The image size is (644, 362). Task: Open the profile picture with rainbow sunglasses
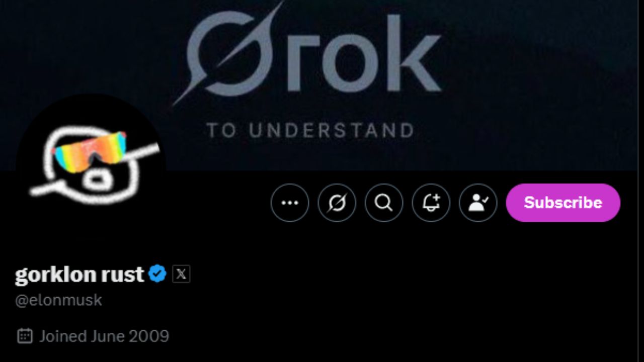coord(91,168)
